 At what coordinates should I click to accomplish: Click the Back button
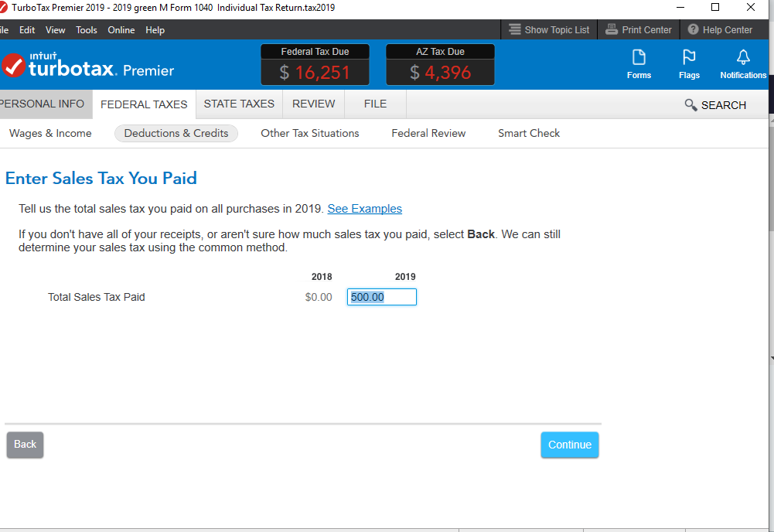coord(26,445)
